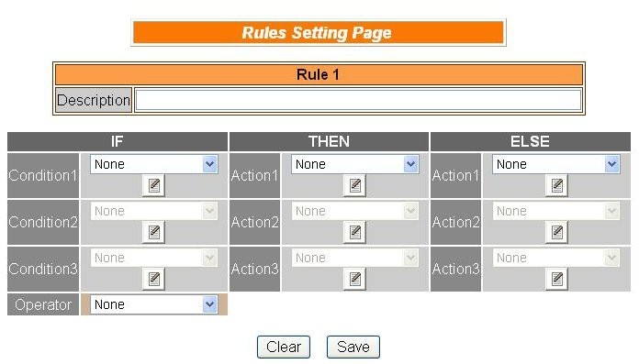This screenshot has height=364, width=639.
Task: Expand the ELSE Action1 dropdown
Action: pyautogui.click(x=556, y=164)
